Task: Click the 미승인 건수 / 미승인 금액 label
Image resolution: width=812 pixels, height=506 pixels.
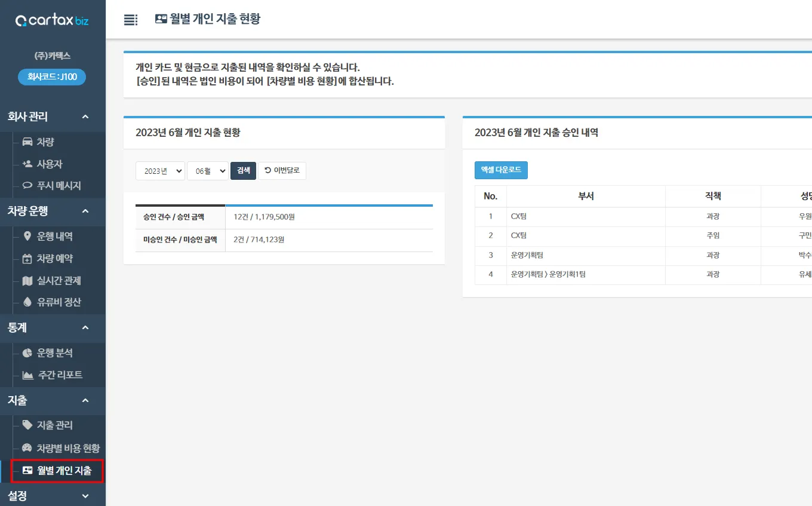Action: (180, 240)
